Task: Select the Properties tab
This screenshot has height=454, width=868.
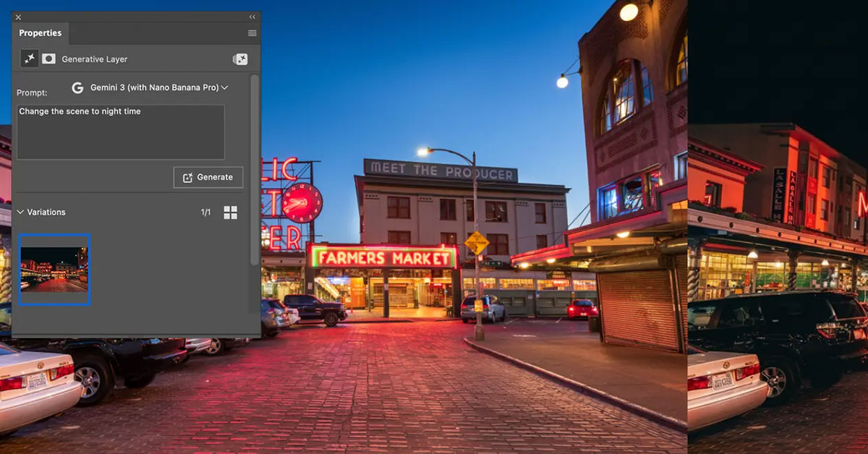Action: (41, 33)
